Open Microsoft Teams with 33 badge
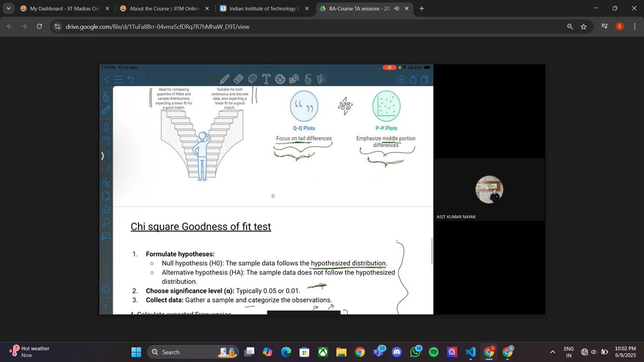Screen dimensions: 644x362 379,352
